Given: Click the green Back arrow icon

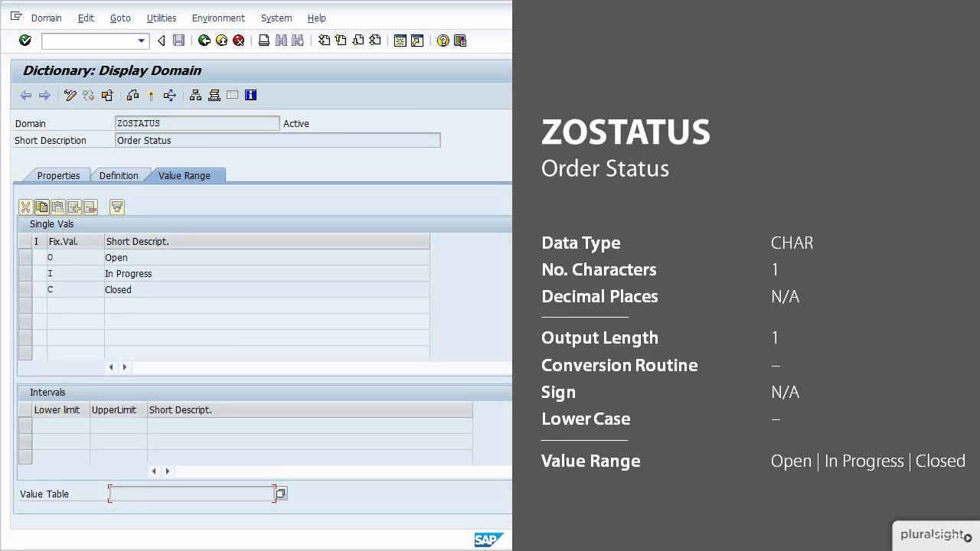Looking at the screenshot, I should click(x=204, y=41).
